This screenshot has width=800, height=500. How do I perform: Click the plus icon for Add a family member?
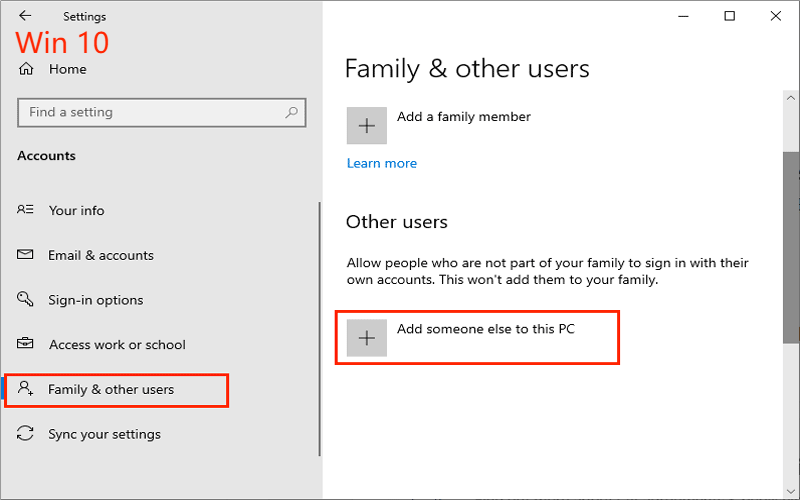coord(367,126)
